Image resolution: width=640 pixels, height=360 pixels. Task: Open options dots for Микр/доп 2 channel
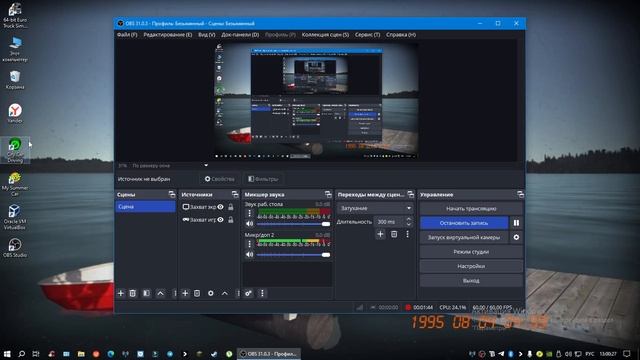tap(249, 244)
